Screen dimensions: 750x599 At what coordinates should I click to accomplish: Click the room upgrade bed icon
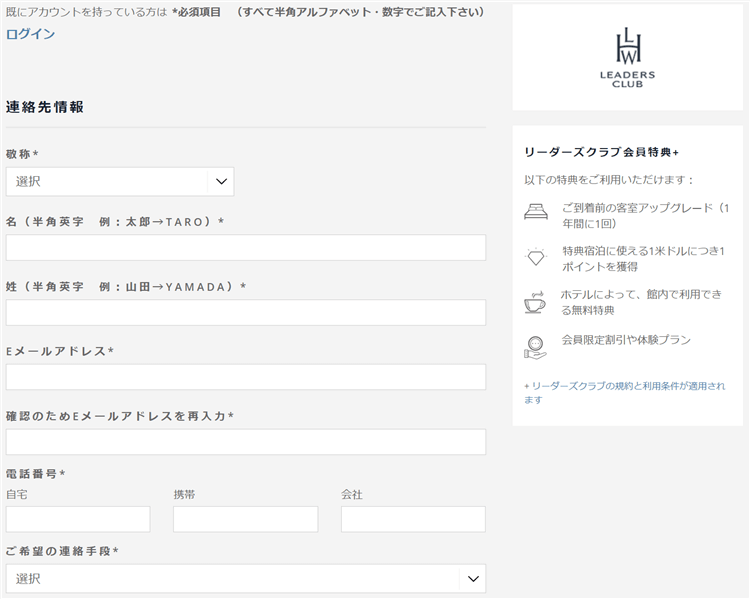click(x=536, y=212)
